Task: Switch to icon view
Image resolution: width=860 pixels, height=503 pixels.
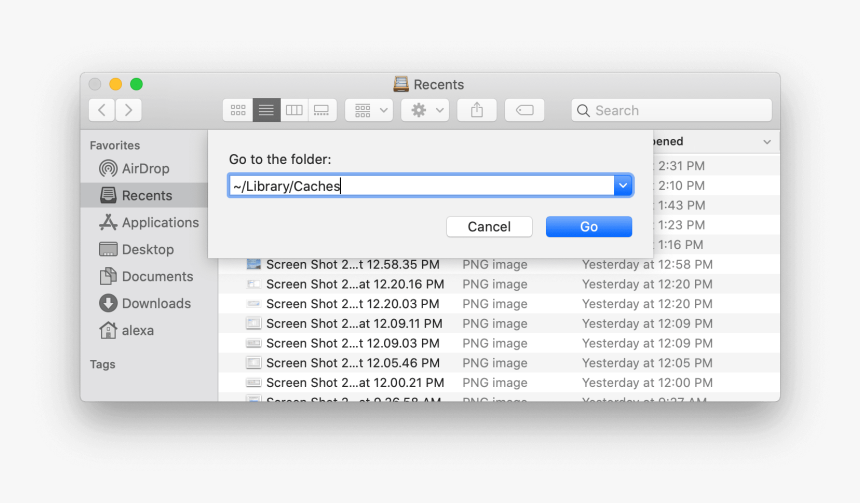Action: click(238, 110)
